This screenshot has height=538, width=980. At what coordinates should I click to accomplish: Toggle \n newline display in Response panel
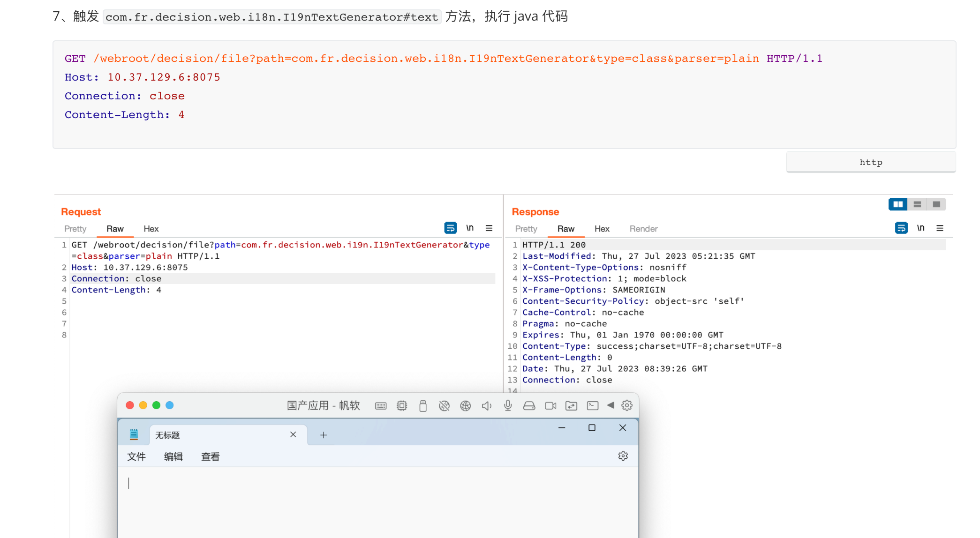(x=921, y=228)
